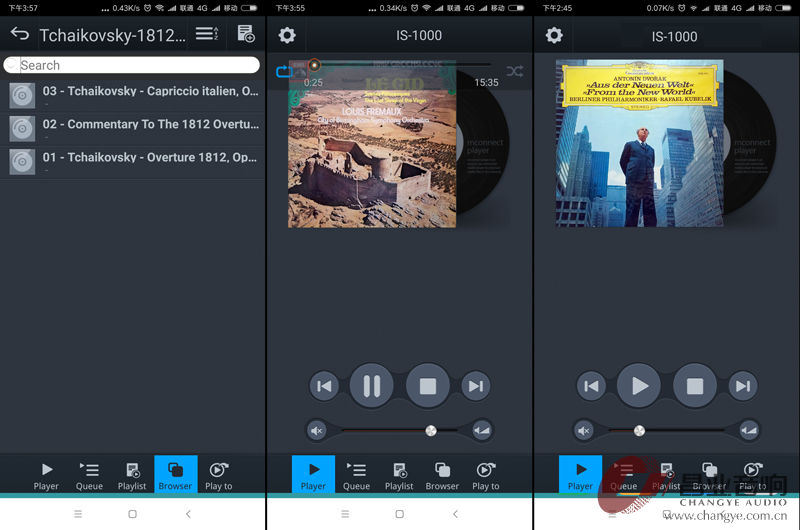Image resolution: width=800 pixels, height=530 pixels.
Task: Toggle repeat mode in middle screen
Action: pos(284,71)
